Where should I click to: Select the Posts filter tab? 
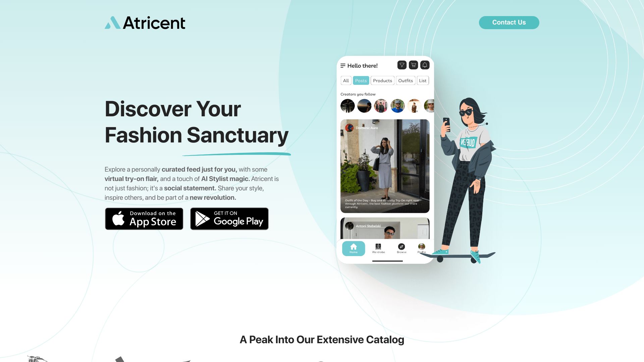361,80
